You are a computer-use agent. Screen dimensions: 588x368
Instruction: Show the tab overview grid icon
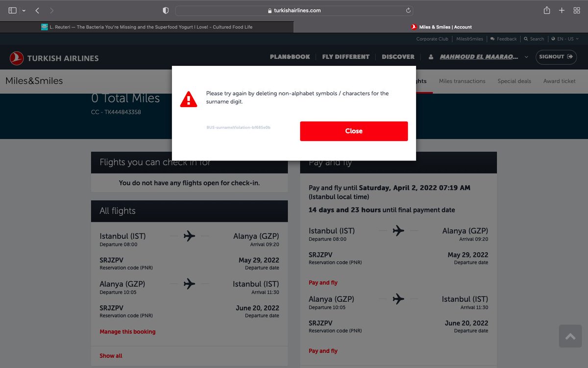[x=577, y=10]
